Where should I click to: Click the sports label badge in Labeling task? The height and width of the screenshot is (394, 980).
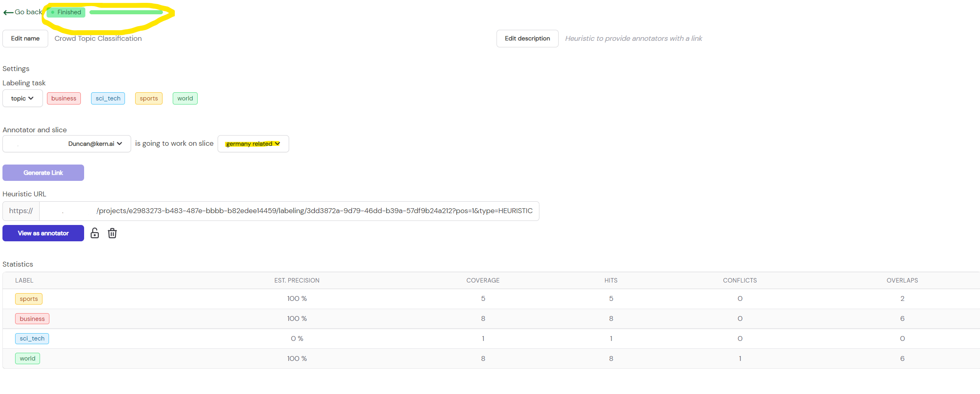tap(149, 98)
